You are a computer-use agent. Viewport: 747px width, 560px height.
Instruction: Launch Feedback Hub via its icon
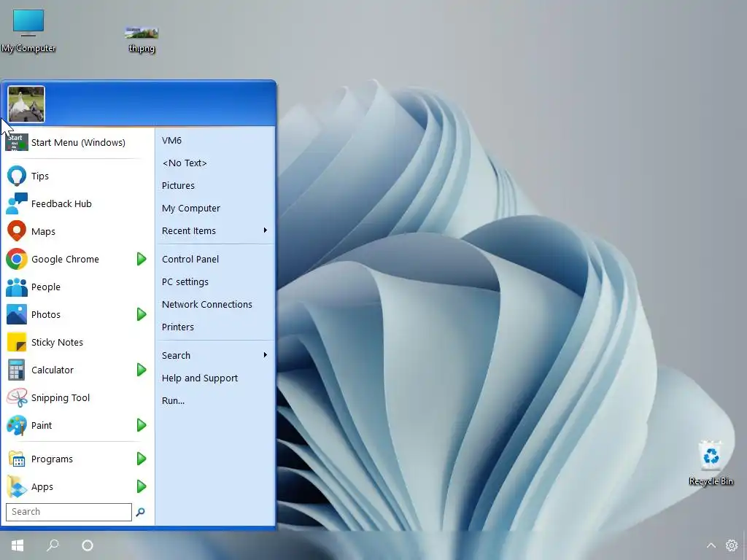(x=17, y=204)
